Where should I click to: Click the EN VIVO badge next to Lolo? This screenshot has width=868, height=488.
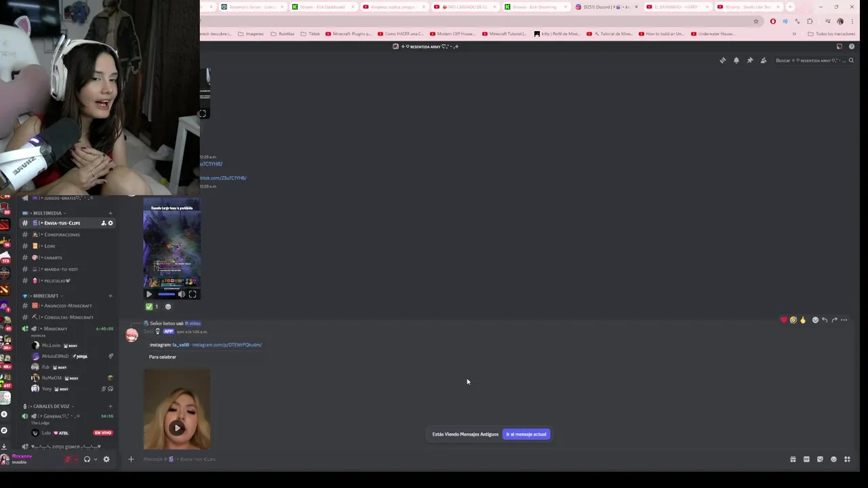[x=103, y=433]
